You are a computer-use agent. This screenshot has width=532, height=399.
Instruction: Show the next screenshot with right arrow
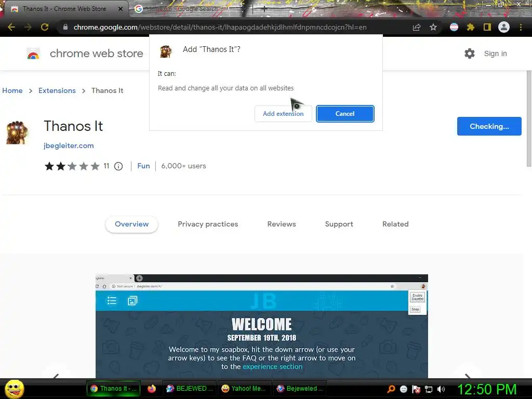coord(468,375)
